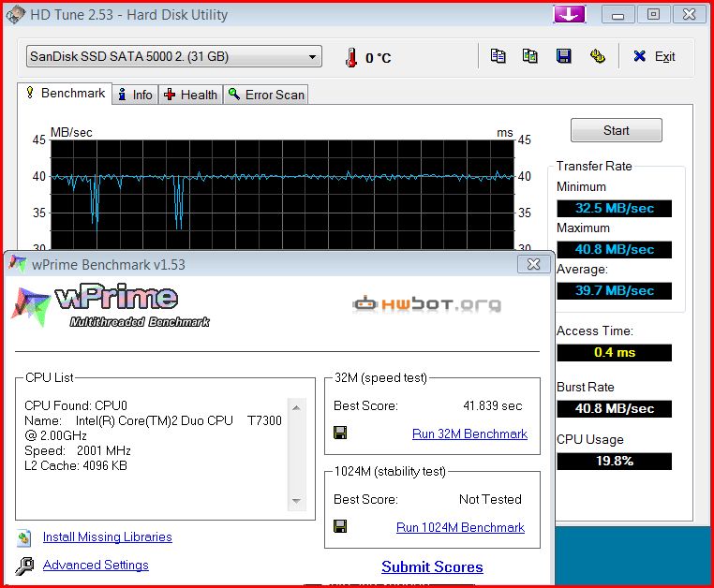This screenshot has width=714, height=588.
Task: Maximize the HD Tune window
Action: (653, 15)
